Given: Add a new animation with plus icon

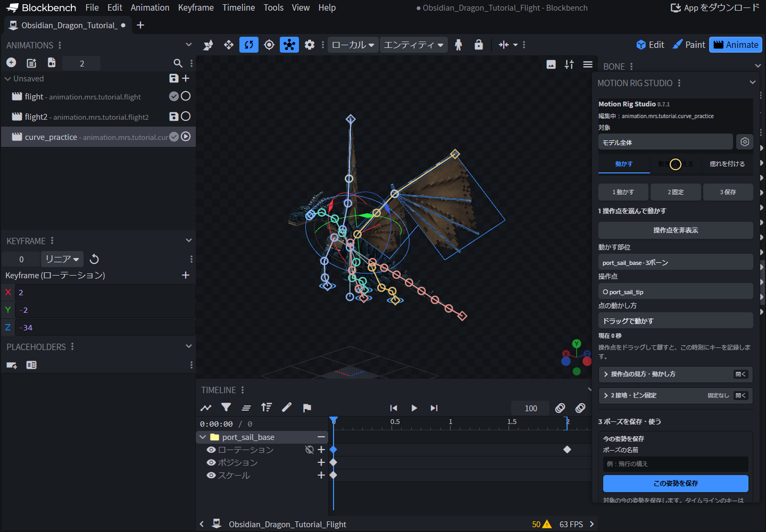Looking at the screenshot, I should (11, 63).
